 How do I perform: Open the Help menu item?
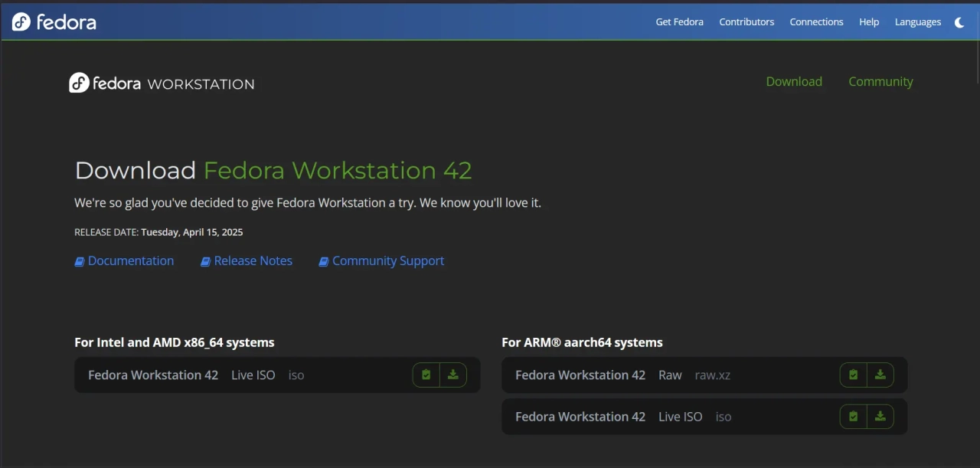tap(869, 22)
